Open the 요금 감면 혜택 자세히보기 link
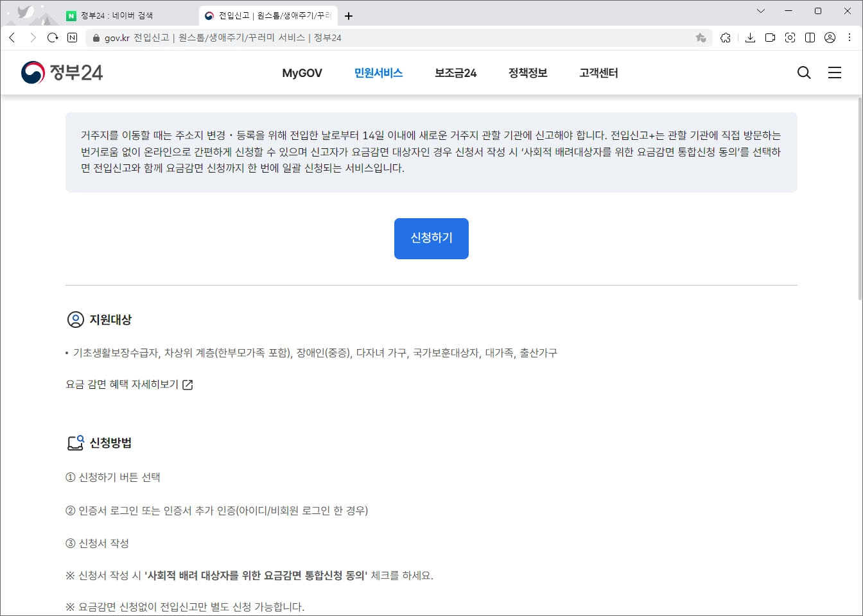Viewport: 863px width, 616px height. (122, 384)
